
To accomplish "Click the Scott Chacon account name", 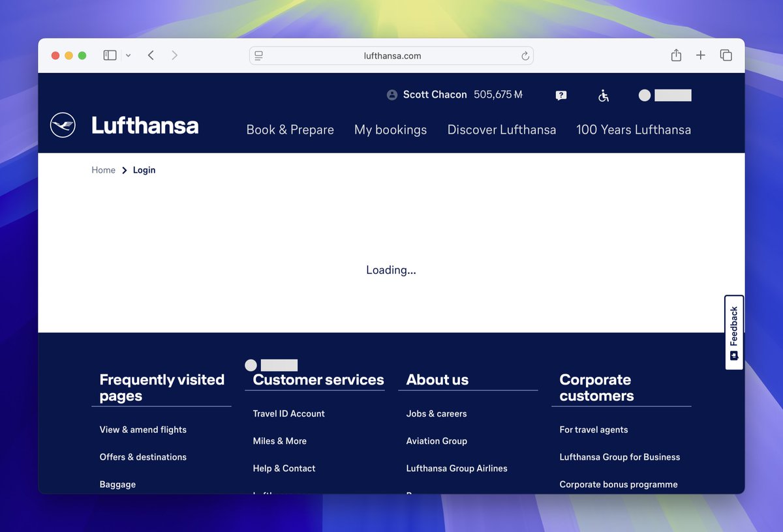I will click(435, 95).
